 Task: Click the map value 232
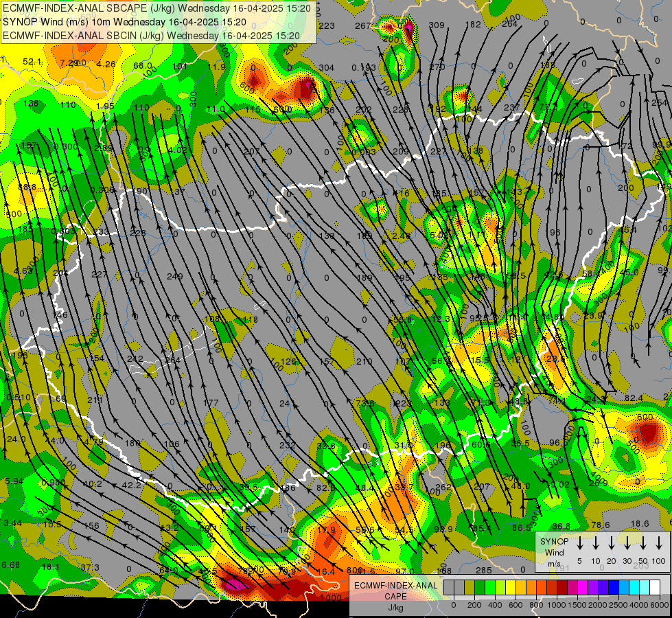pos(288,445)
